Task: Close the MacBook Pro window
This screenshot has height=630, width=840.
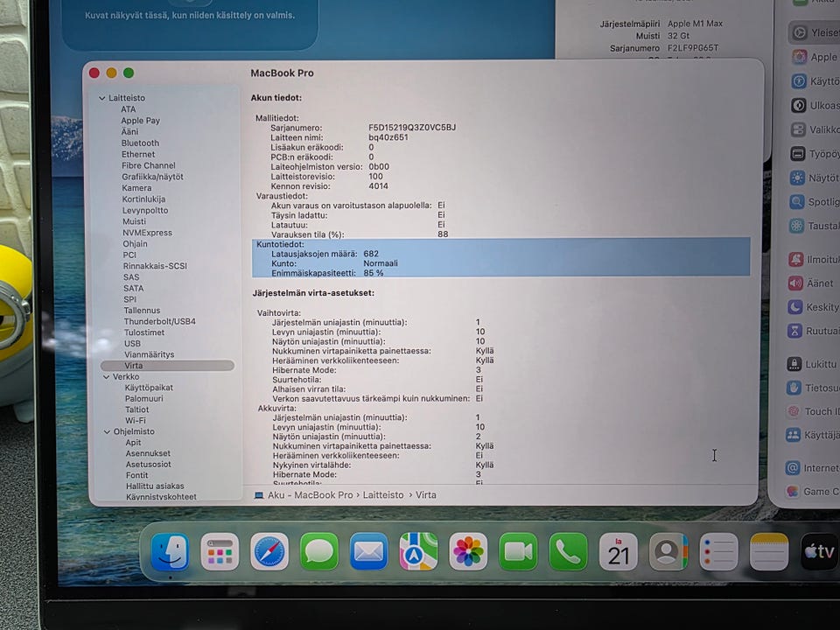Action: (x=94, y=73)
